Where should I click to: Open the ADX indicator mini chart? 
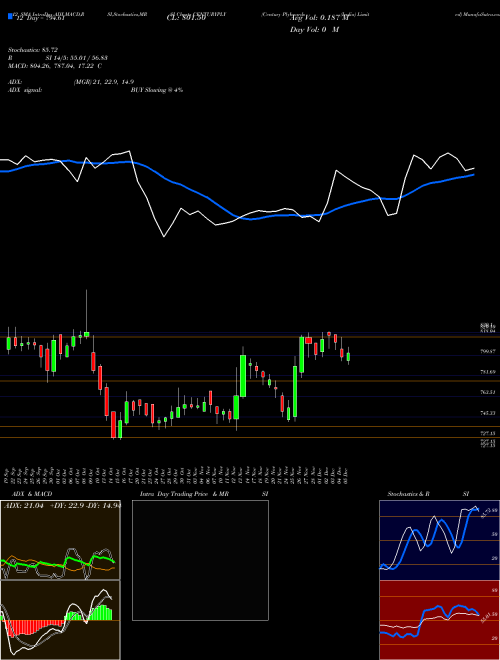60,540
